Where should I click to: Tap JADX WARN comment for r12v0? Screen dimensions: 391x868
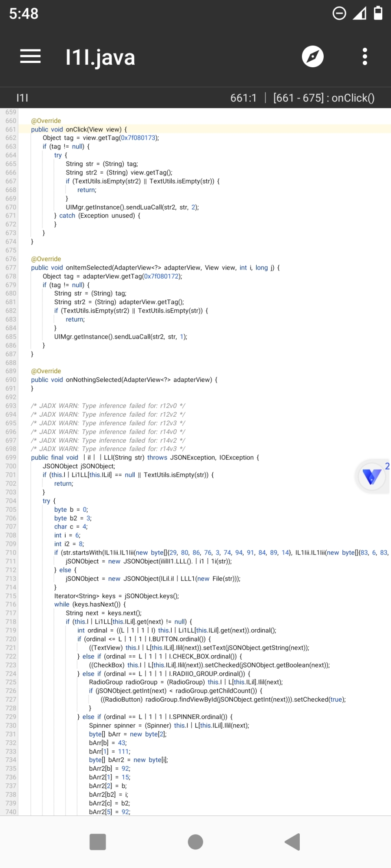coord(108,406)
